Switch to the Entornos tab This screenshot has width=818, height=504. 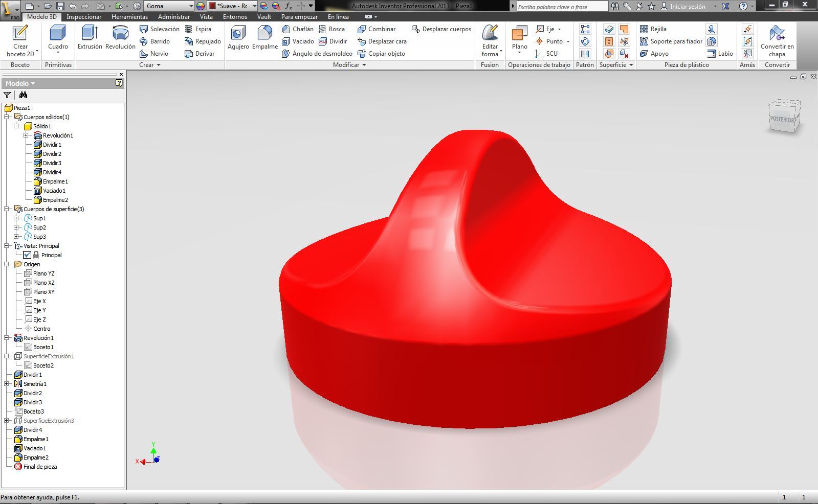click(x=235, y=17)
